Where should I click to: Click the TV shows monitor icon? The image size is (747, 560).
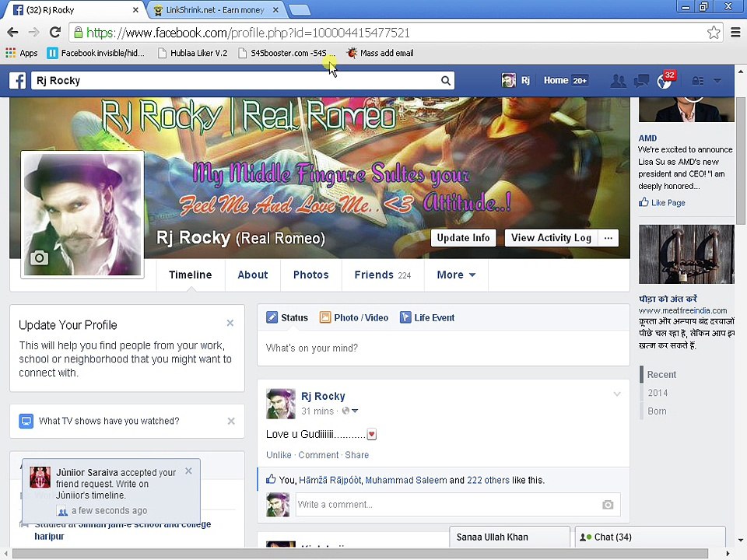[26, 421]
